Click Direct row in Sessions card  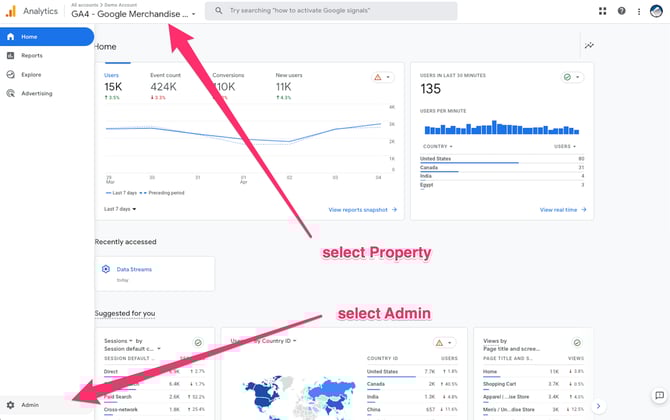[154, 372]
